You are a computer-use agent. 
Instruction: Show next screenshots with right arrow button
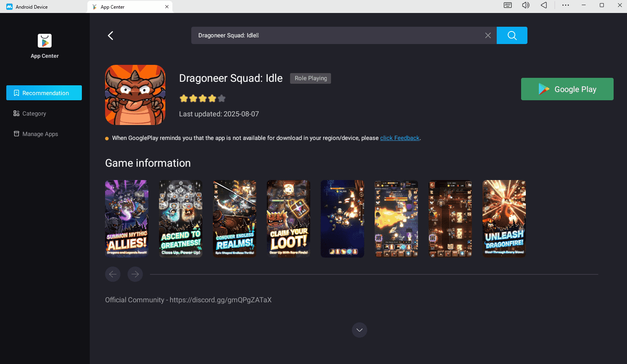[135, 274]
